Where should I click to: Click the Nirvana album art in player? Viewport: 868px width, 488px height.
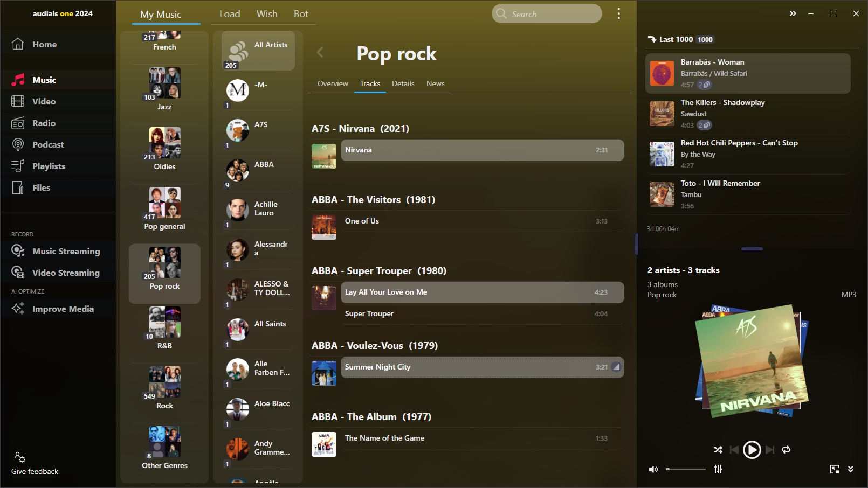point(752,361)
